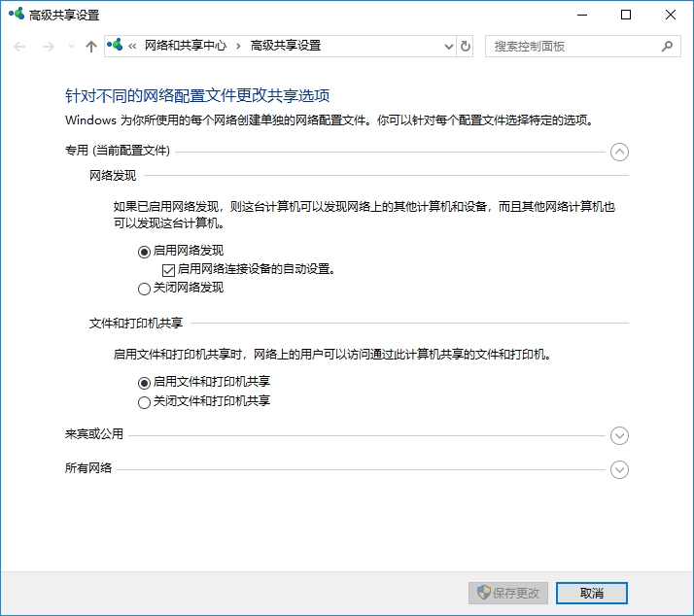Click the 针对不同的网络配置文件更改共享选项 heading
The width and height of the screenshot is (694, 616).
tap(197, 95)
